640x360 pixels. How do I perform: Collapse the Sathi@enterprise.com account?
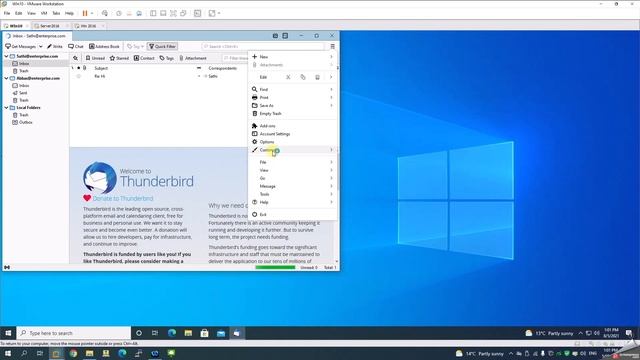coord(7,56)
